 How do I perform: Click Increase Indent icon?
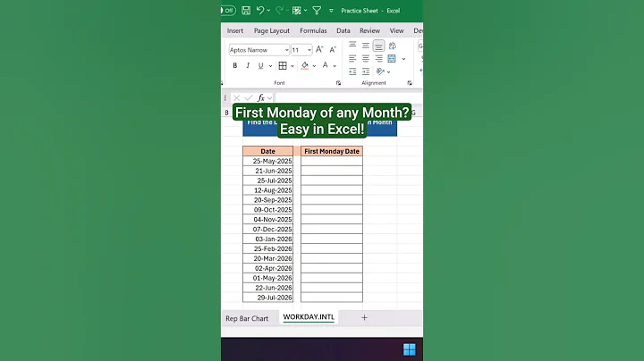[x=366, y=71]
